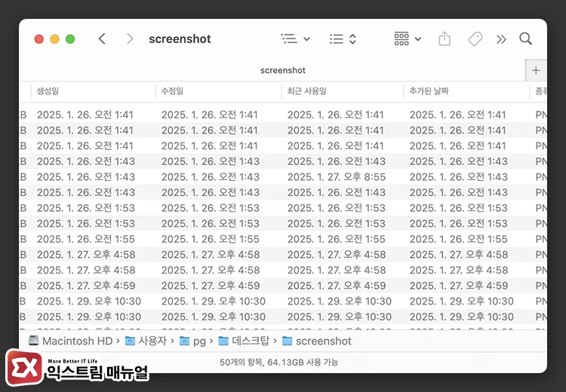Select 생성일 cell reading 2025. 1. 27. 오후 4:59
The image size is (566, 392).
point(86,285)
